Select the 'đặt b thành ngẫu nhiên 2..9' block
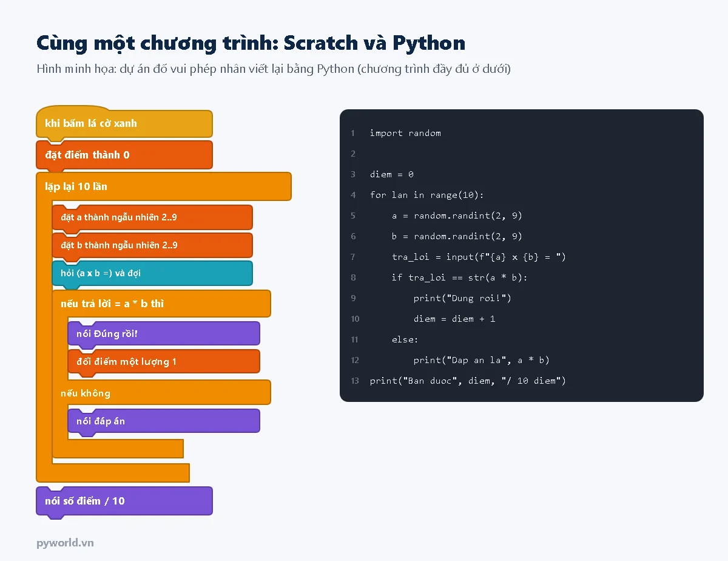 (152, 245)
